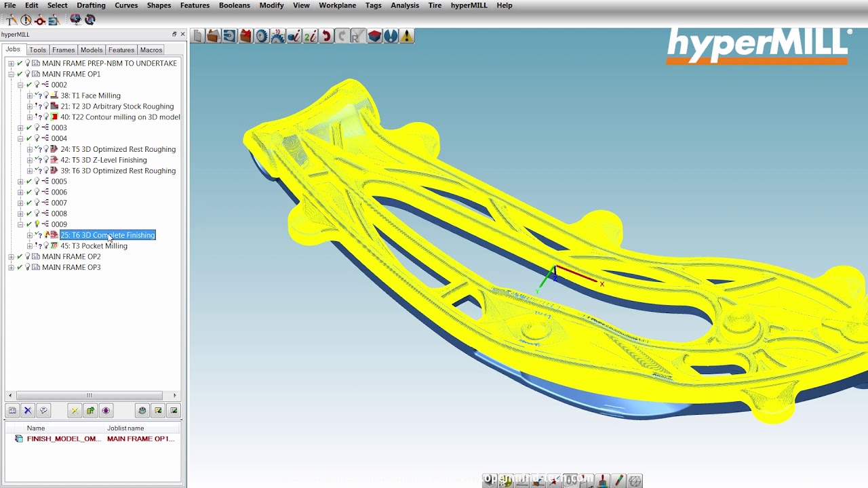The height and width of the screenshot is (488, 868).
Task: Collapse compound job 0004
Action: 20,138
